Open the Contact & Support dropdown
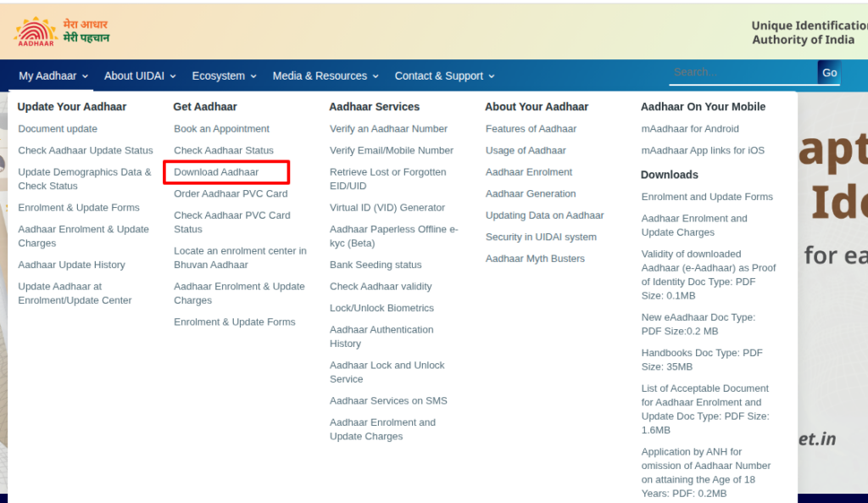868x503 pixels. click(x=439, y=75)
